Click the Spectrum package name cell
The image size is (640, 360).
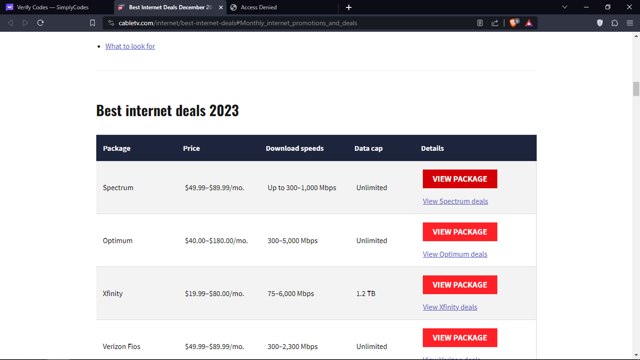(x=118, y=188)
